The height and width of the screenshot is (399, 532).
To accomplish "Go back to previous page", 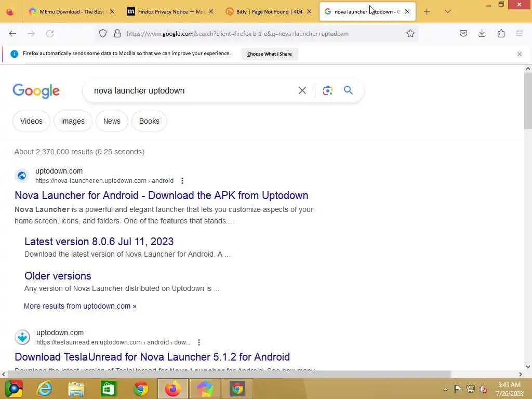I will tap(12, 34).
